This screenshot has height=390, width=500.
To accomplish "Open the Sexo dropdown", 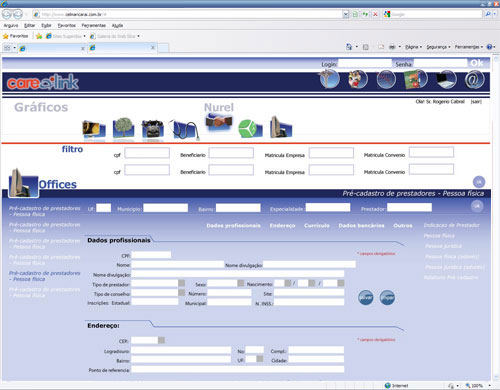I will [x=241, y=283].
